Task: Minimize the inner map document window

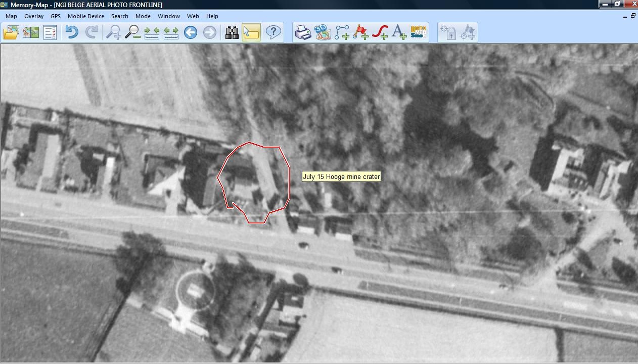Action: coord(625,16)
